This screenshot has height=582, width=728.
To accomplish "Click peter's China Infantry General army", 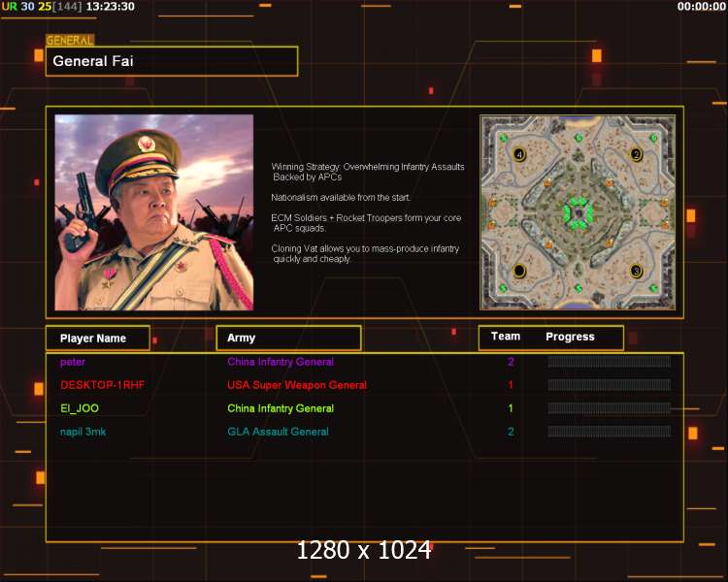I will coord(281,362).
